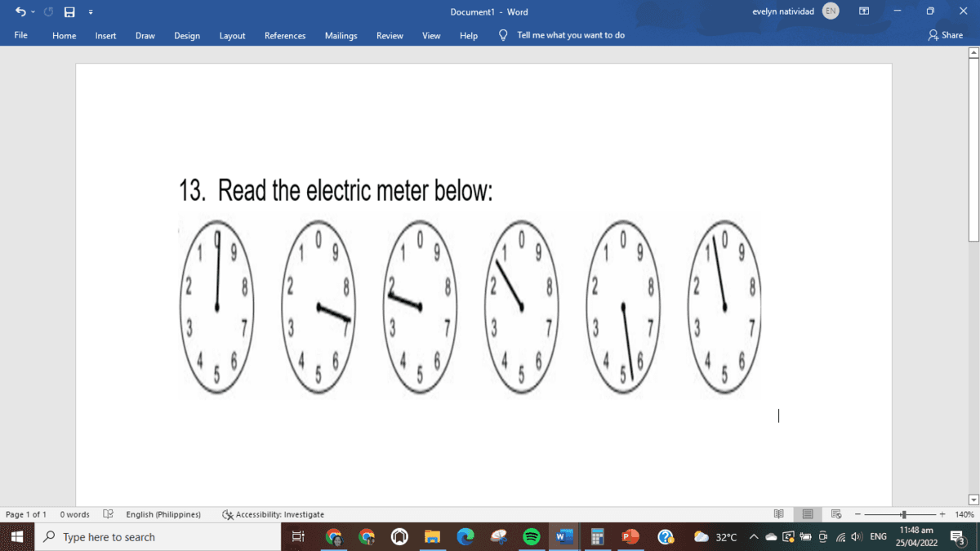This screenshot has height=551, width=980.
Task: Open the File tab
Action: coord(21,35)
